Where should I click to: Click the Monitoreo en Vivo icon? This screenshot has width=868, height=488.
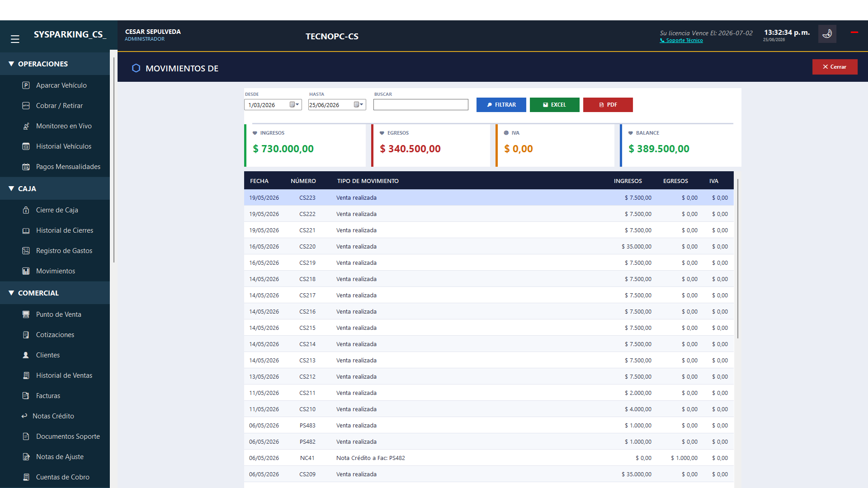pyautogui.click(x=26, y=126)
